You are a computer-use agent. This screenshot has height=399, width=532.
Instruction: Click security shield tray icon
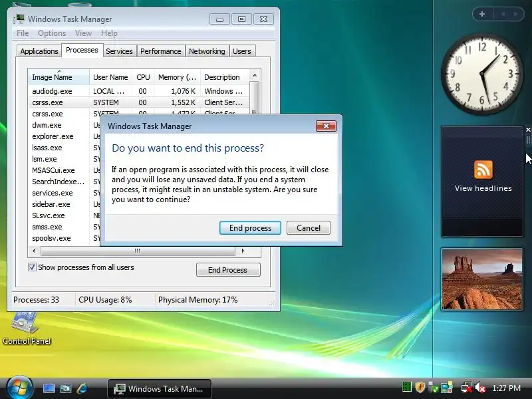tap(420, 387)
